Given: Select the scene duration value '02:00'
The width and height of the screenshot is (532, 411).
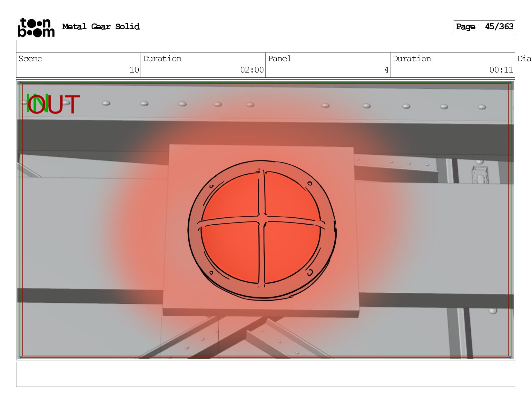Looking at the screenshot, I should click(252, 70).
